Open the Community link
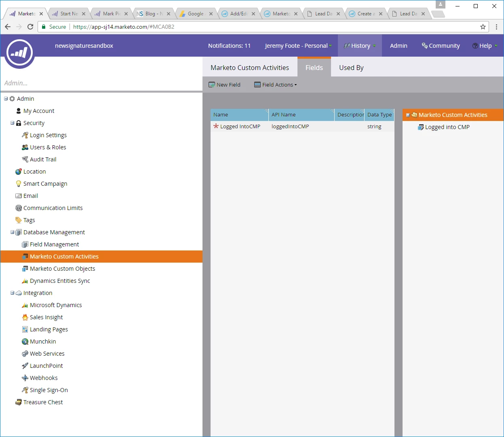Viewport: 504px width, 437px height. point(441,46)
